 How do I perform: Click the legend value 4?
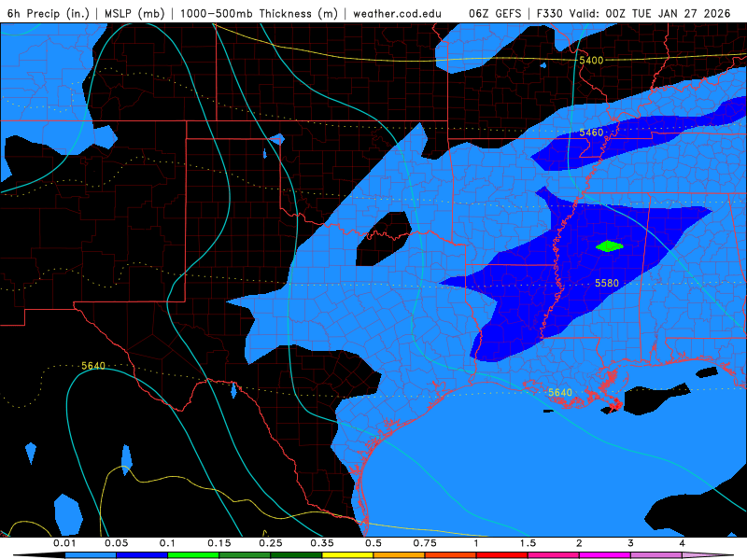click(x=682, y=543)
